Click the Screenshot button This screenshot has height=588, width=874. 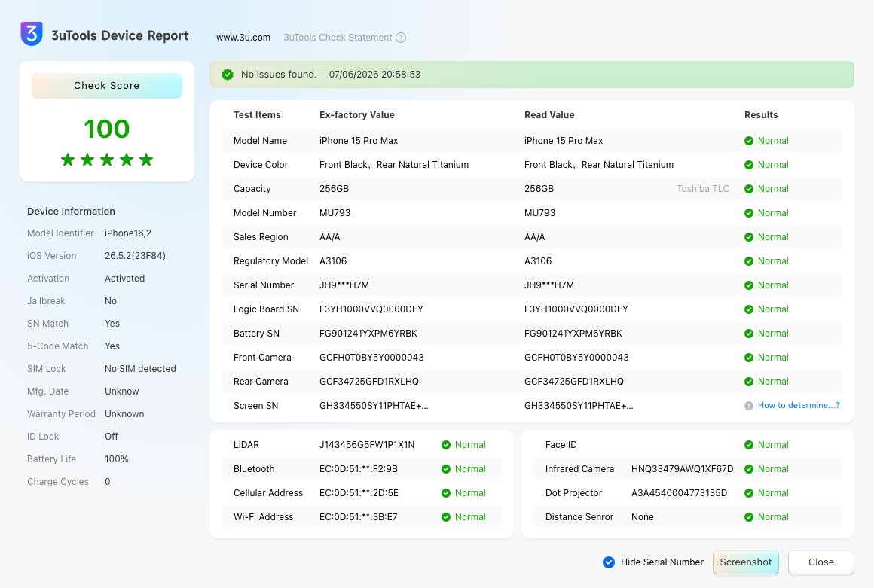(x=746, y=562)
